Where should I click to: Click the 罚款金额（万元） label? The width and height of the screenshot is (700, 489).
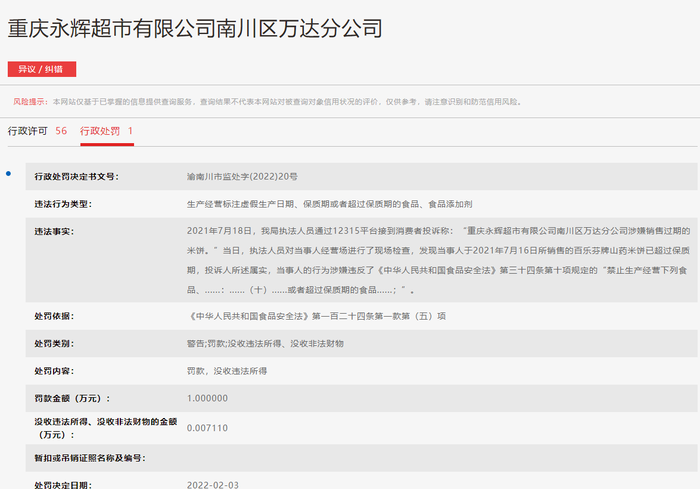pos(72,398)
